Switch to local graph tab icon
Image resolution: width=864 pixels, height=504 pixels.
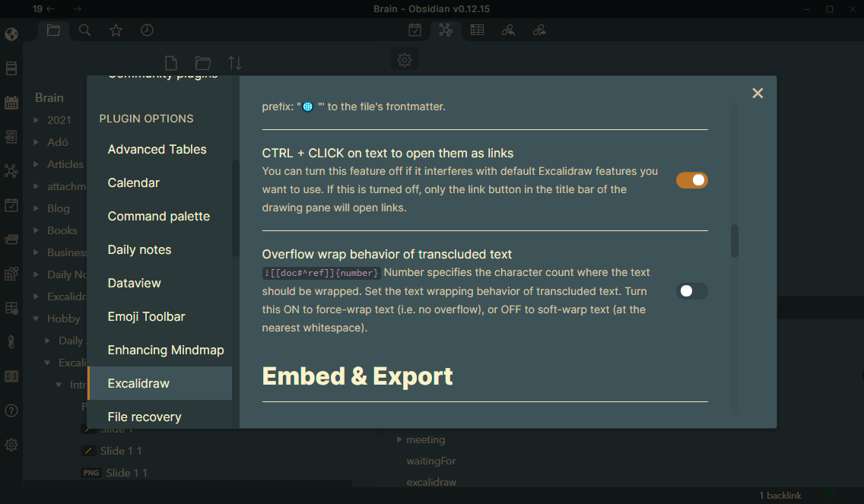446,30
